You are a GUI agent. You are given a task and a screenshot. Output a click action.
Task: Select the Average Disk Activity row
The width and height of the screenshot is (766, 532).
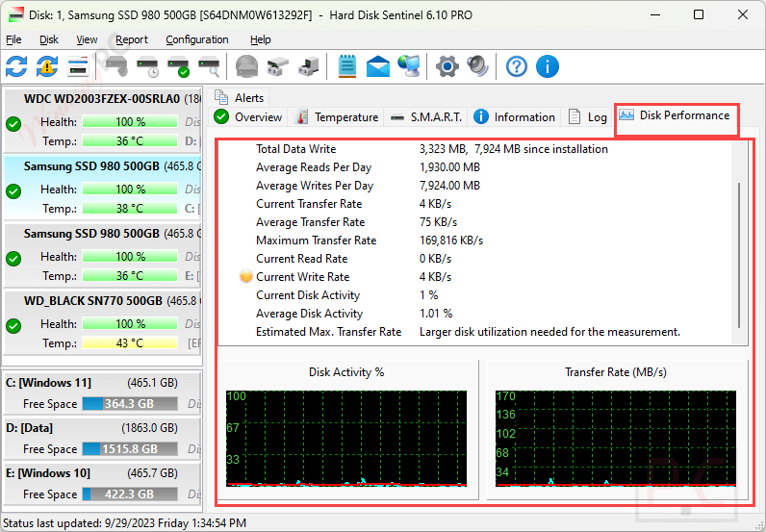(x=474, y=314)
